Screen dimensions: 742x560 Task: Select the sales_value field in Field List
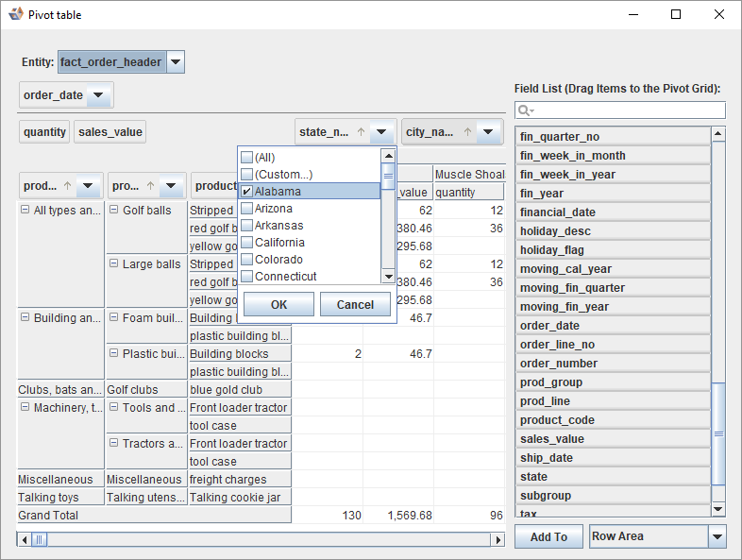tap(613, 439)
